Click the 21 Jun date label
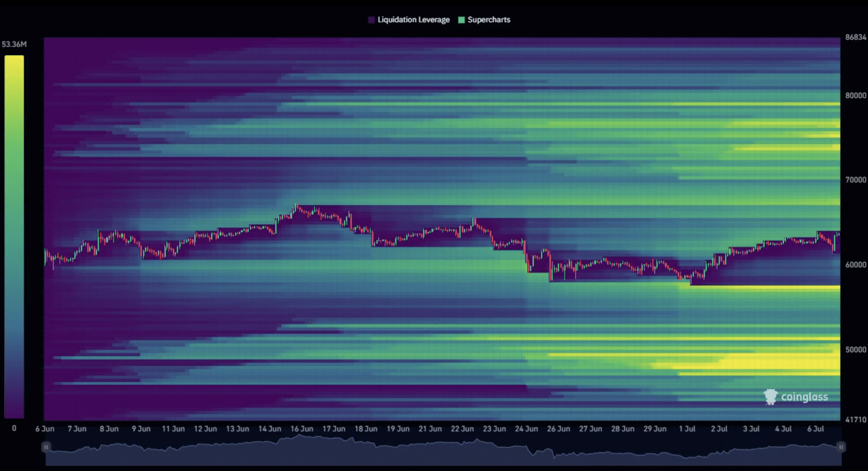This screenshot has width=868, height=471. click(430, 429)
